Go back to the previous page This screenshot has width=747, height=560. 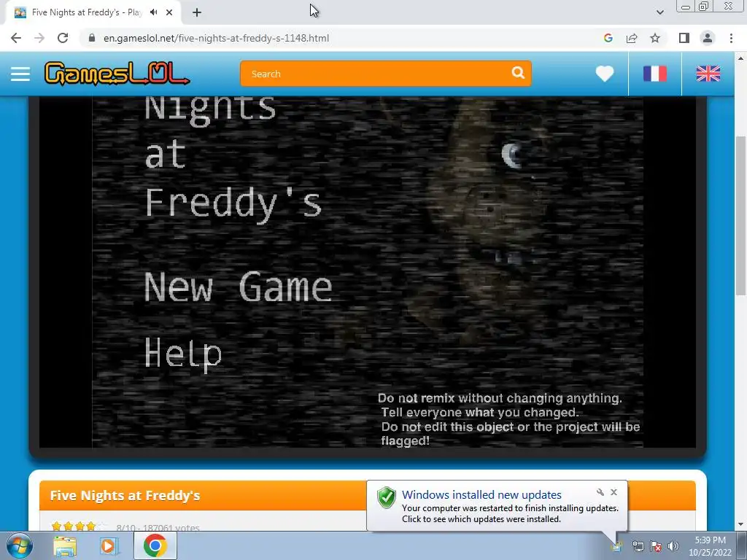click(x=16, y=38)
